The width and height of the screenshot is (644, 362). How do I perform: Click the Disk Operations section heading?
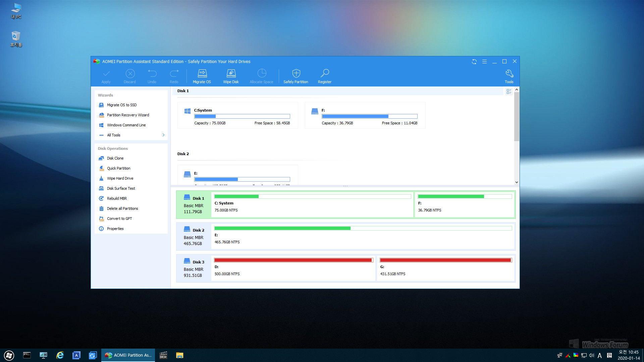coord(113,148)
